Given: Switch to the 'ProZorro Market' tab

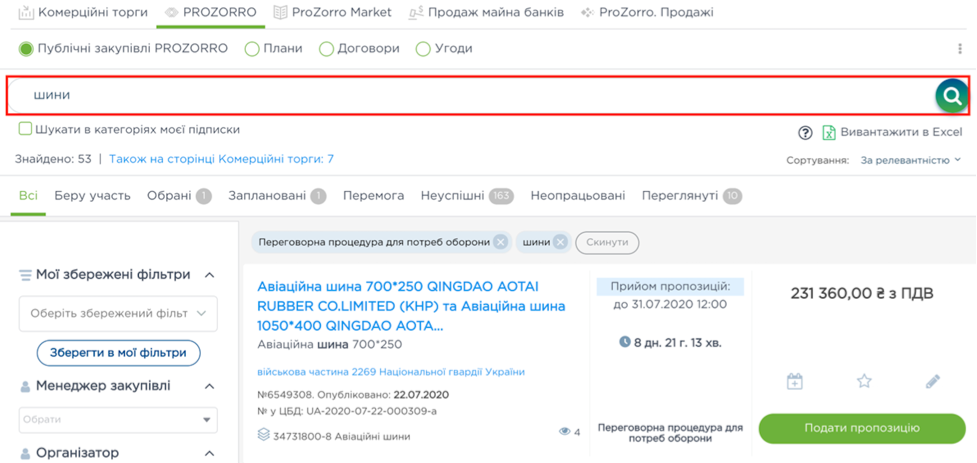Looking at the screenshot, I should click(x=336, y=13).
